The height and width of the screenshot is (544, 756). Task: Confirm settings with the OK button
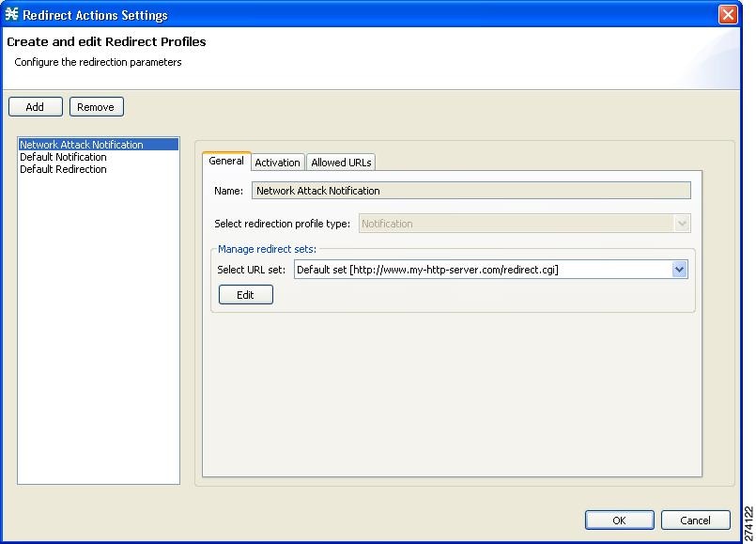619,521
